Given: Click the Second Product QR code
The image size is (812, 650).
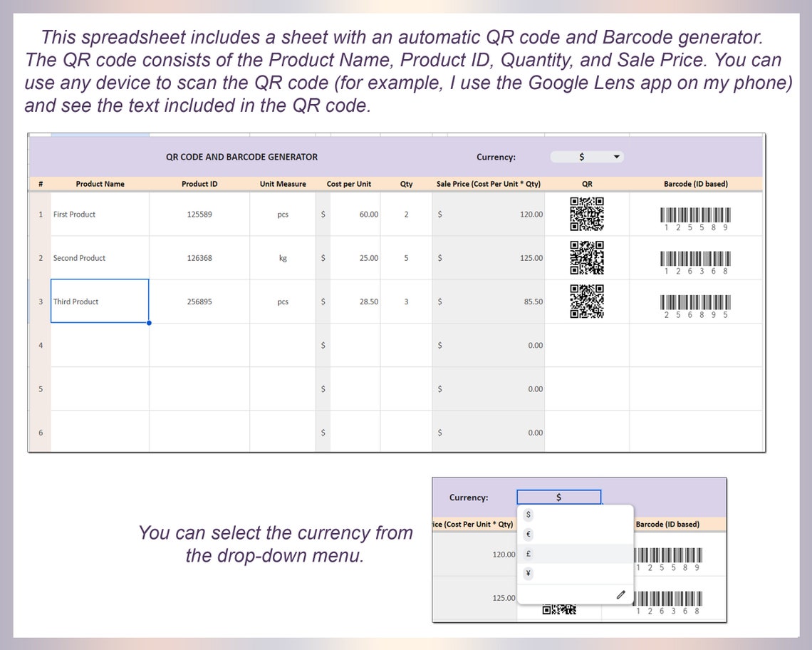Looking at the screenshot, I should [x=586, y=257].
